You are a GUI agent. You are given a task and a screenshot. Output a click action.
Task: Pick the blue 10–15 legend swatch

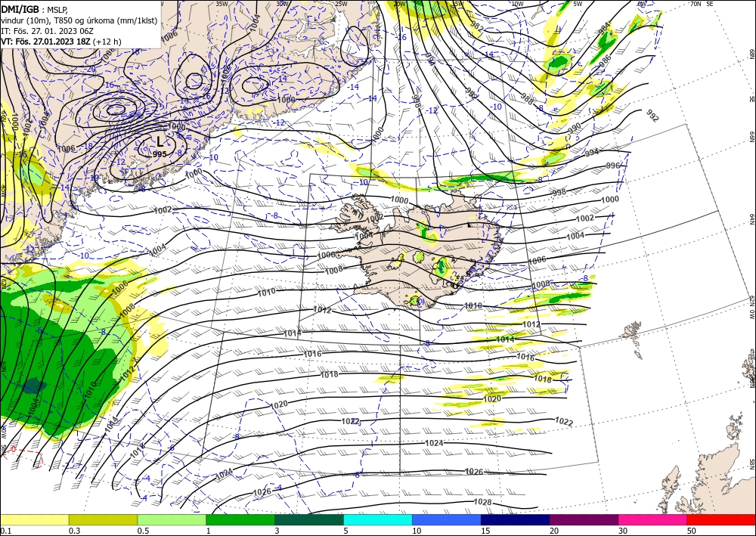coord(447,519)
